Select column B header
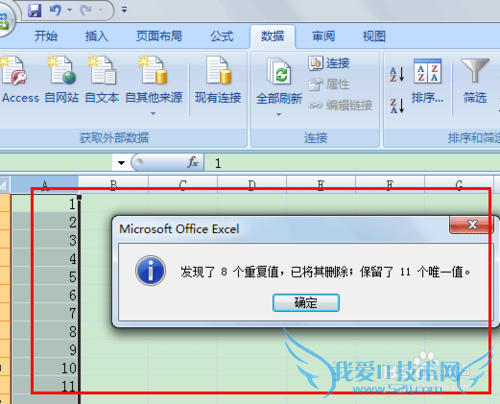 114,184
